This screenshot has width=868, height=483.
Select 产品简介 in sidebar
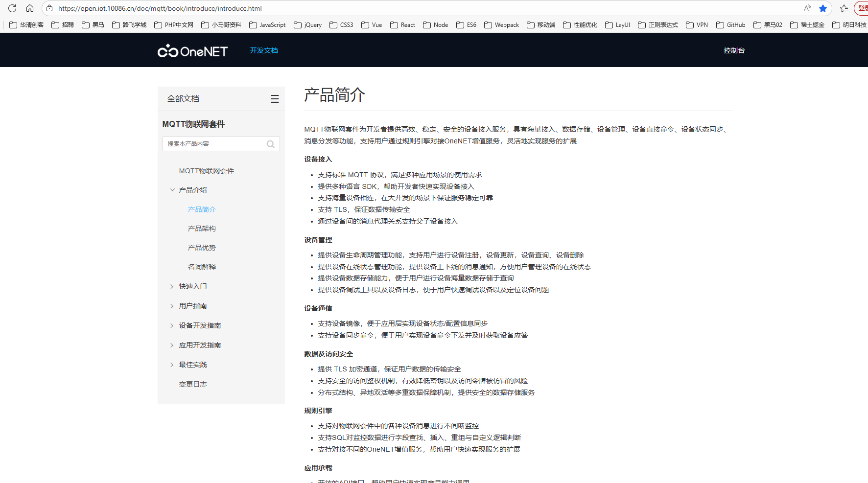pyautogui.click(x=202, y=209)
